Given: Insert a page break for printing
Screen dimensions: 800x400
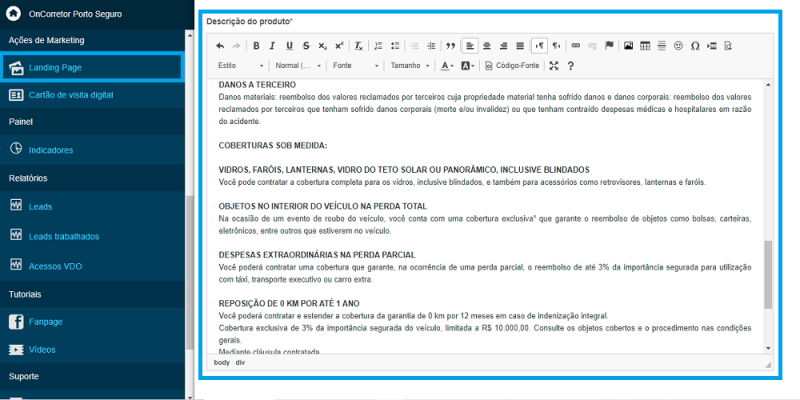Looking at the screenshot, I should [x=712, y=46].
